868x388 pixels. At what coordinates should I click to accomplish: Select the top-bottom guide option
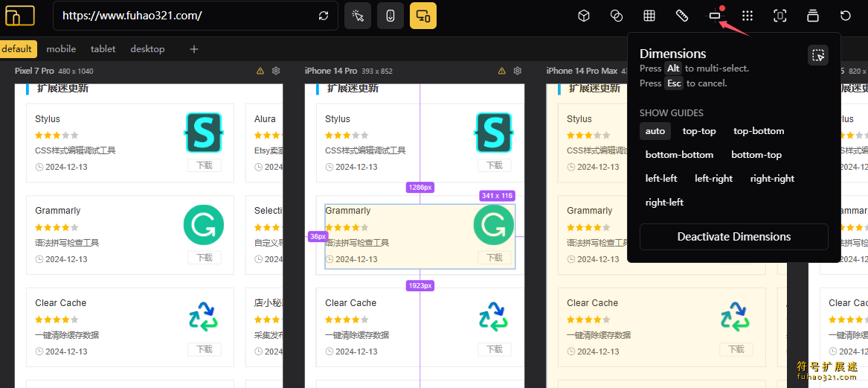pyautogui.click(x=759, y=131)
